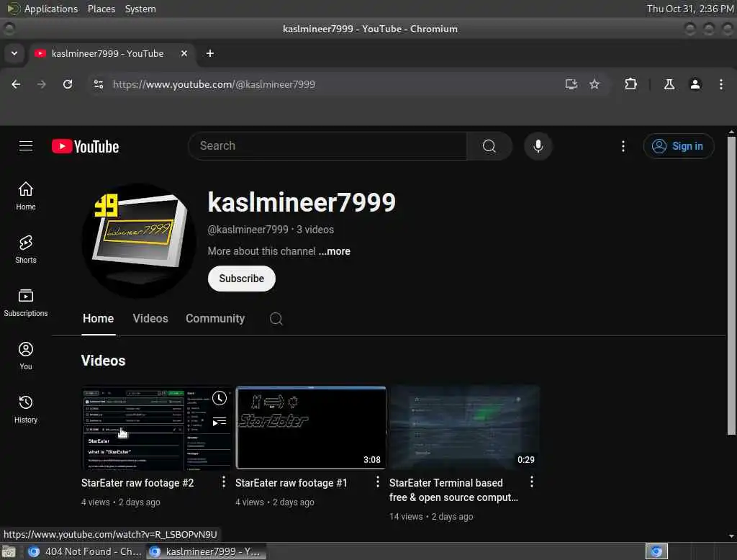The width and height of the screenshot is (737, 560).
Task: Open StarEater raw footage #2 title link
Action: 137,483
